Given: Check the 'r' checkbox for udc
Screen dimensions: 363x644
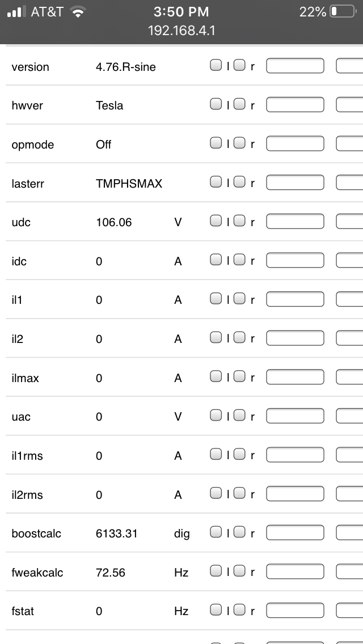Looking at the screenshot, I should point(239,221).
